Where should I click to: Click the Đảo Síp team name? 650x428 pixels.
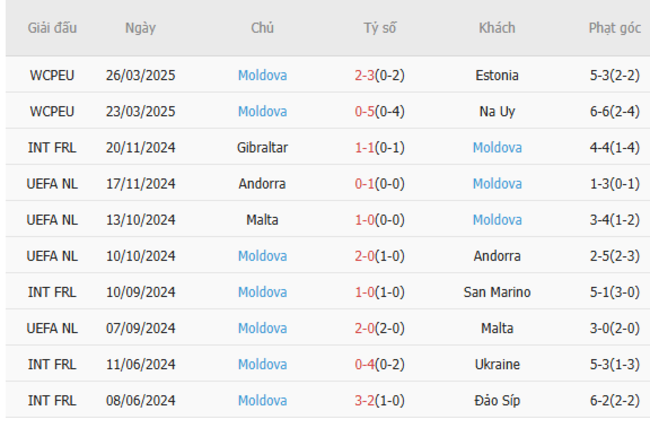pos(497,400)
